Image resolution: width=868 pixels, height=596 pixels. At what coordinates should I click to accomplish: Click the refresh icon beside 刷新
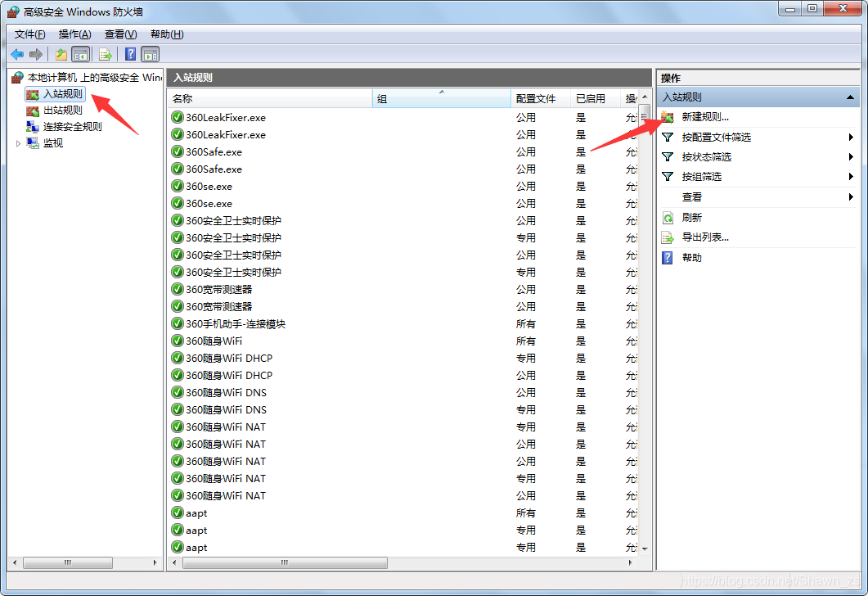tap(668, 217)
